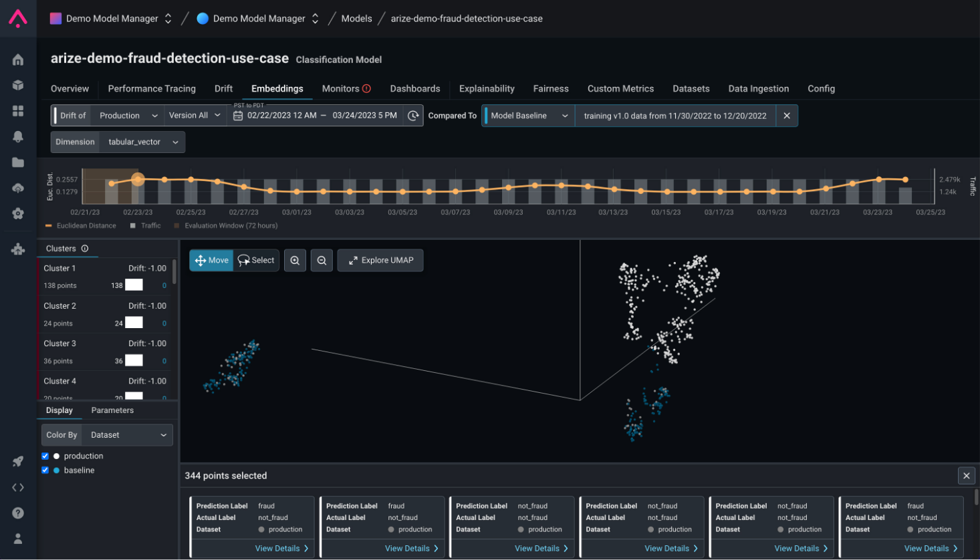Open the settings gear icon in sidebar
This screenshot has height=560, width=980.
click(18, 214)
